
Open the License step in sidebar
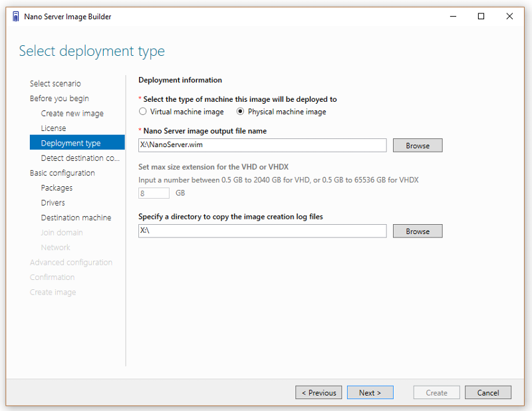coord(54,128)
